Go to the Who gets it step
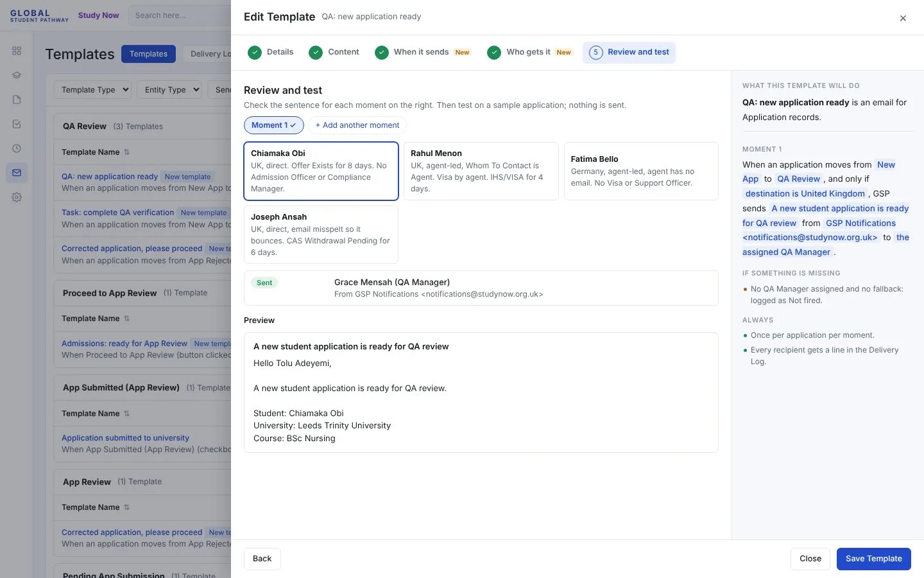Screen dimensions: 924x578 530,52
